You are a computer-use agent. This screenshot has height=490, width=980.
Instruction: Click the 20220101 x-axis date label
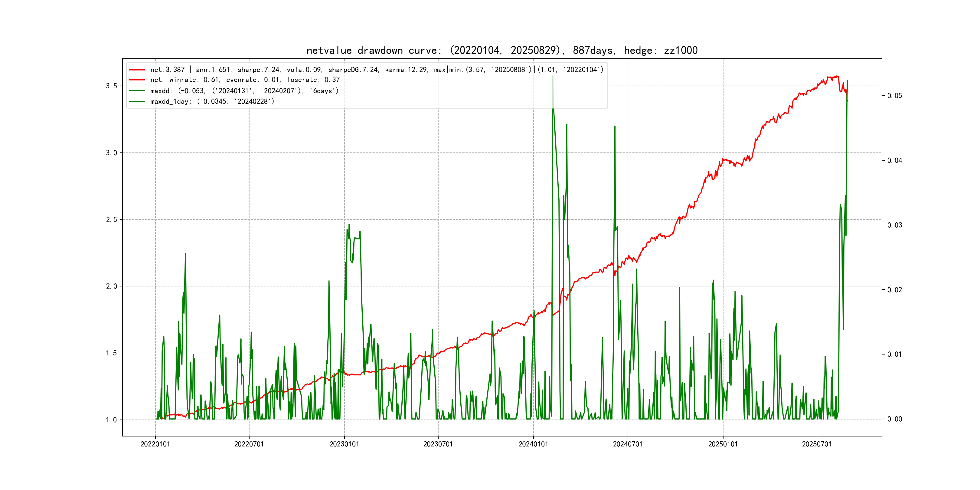click(x=155, y=444)
